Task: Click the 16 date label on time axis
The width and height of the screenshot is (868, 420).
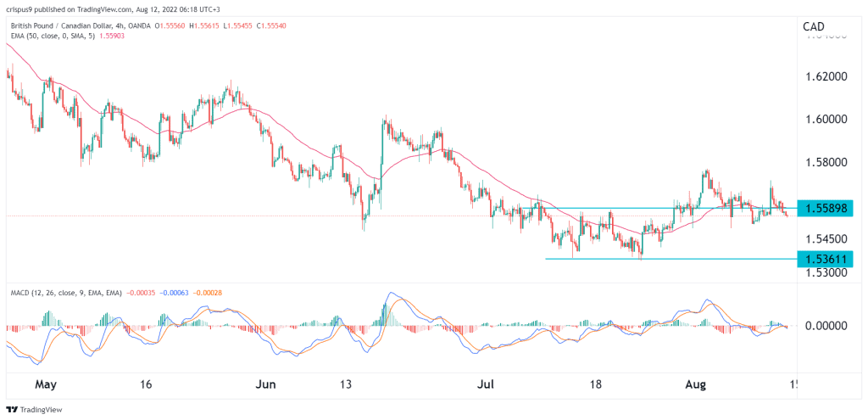Action: pyautogui.click(x=147, y=384)
